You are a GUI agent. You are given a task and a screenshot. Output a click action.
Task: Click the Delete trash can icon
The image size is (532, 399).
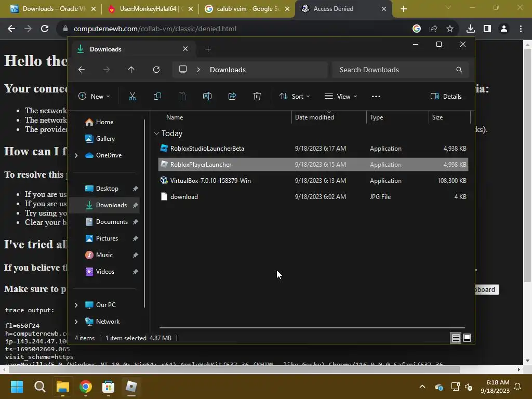257,96
